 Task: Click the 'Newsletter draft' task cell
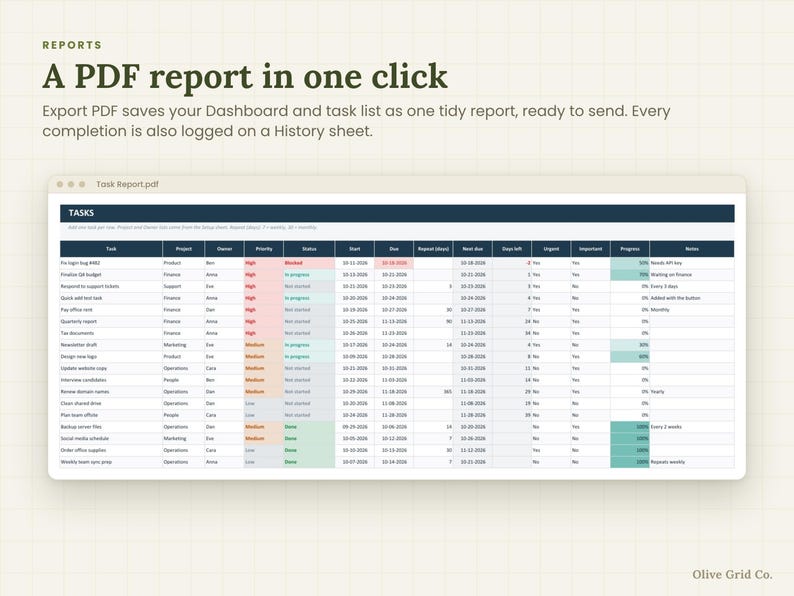coord(111,345)
